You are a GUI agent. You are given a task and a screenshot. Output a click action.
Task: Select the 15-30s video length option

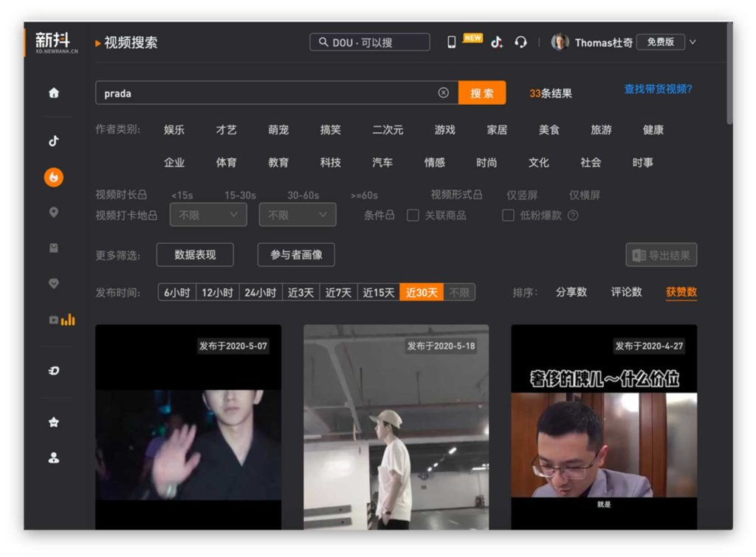point(240,195)
